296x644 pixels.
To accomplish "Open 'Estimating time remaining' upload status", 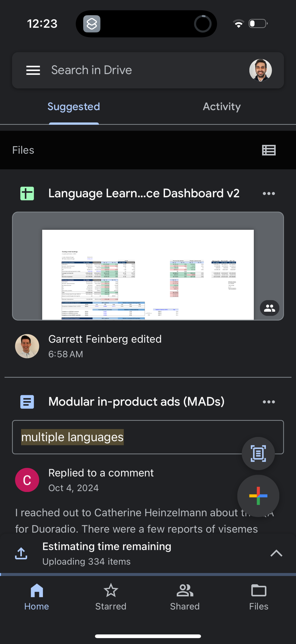I will coord(107,546).
